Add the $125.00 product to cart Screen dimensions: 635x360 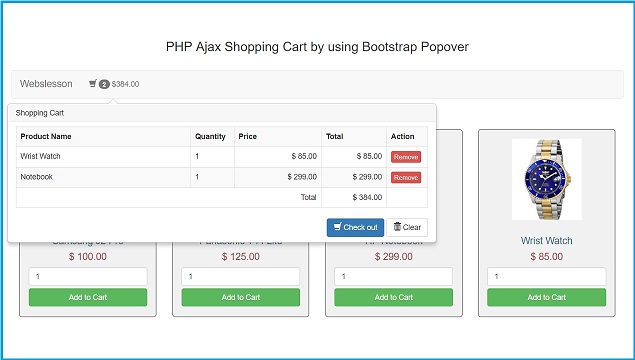coord(241,297)
